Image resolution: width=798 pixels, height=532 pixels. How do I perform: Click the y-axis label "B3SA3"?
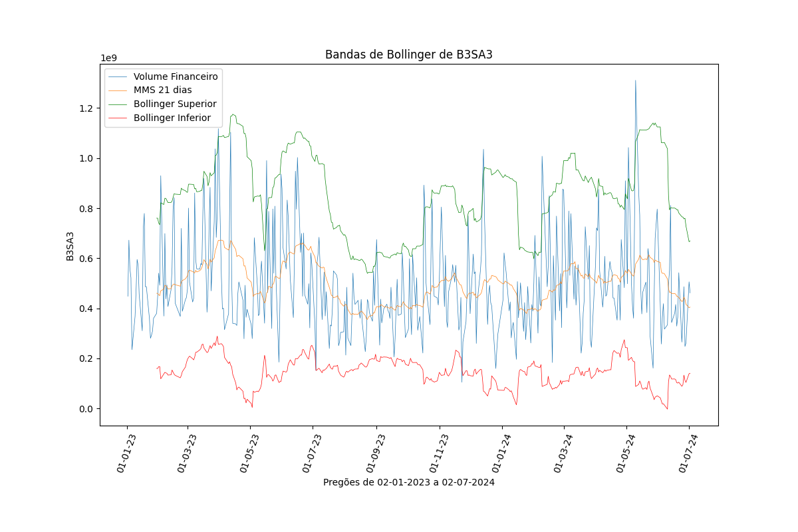pyautogui.click(x=70, y=245)
